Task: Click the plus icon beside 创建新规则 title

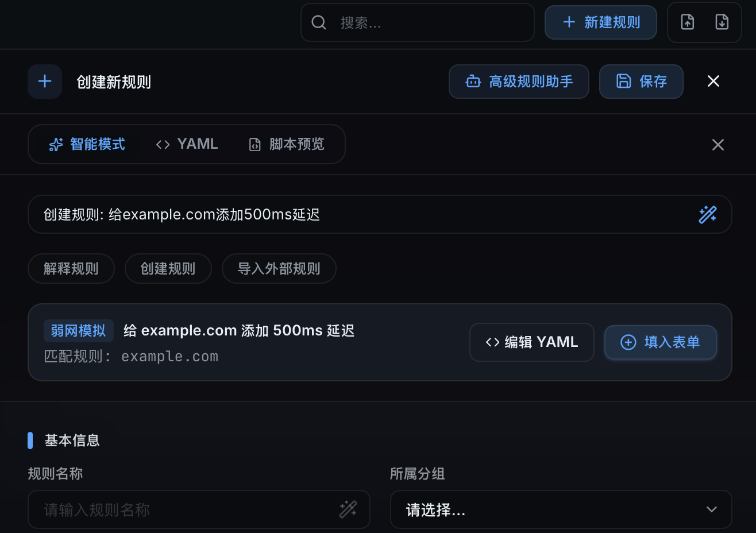Action: click(44, 81)
